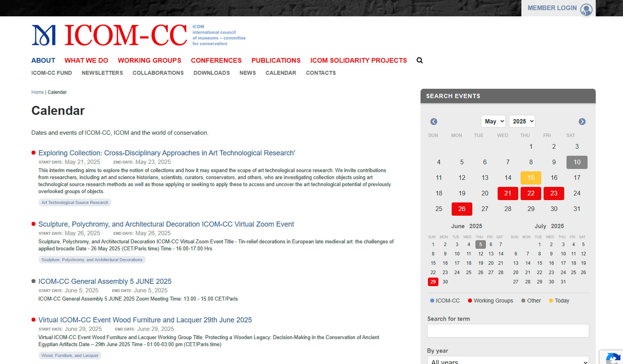
Task: Open the year dropdown showing 2025
Action: point(522,121)
